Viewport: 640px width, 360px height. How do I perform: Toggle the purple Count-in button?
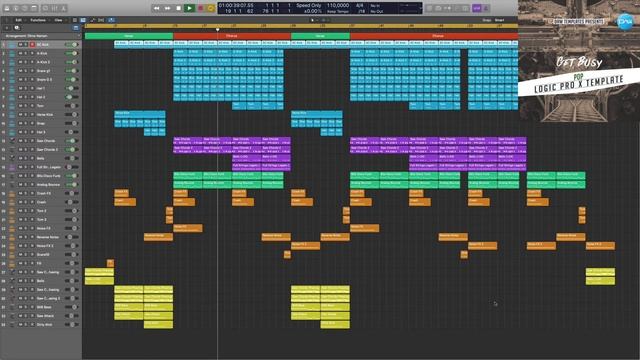(476, 8)
